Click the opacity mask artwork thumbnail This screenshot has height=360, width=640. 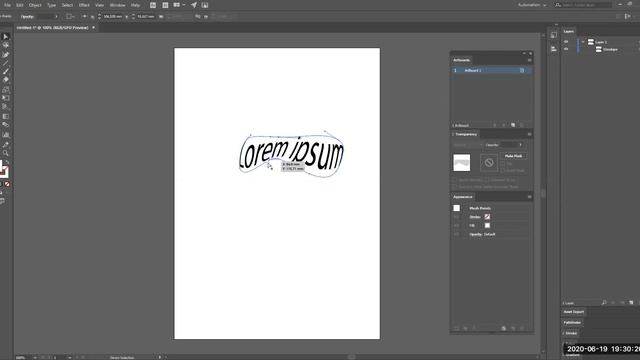(462, 163)
